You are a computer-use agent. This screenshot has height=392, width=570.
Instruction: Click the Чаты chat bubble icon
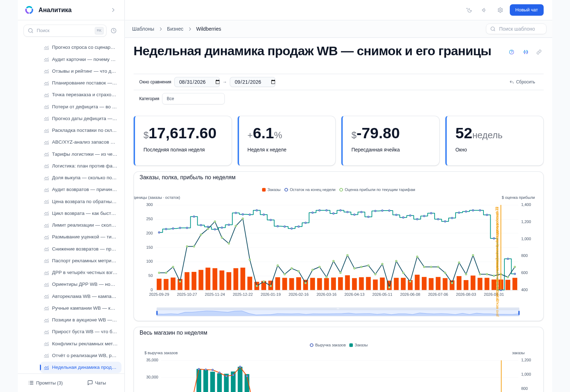pyautogui.click(x=90, y=383)
